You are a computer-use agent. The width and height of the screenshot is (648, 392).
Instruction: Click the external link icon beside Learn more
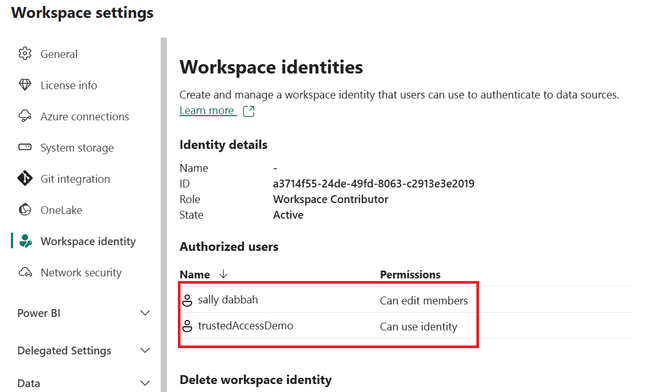pos(248,111)
